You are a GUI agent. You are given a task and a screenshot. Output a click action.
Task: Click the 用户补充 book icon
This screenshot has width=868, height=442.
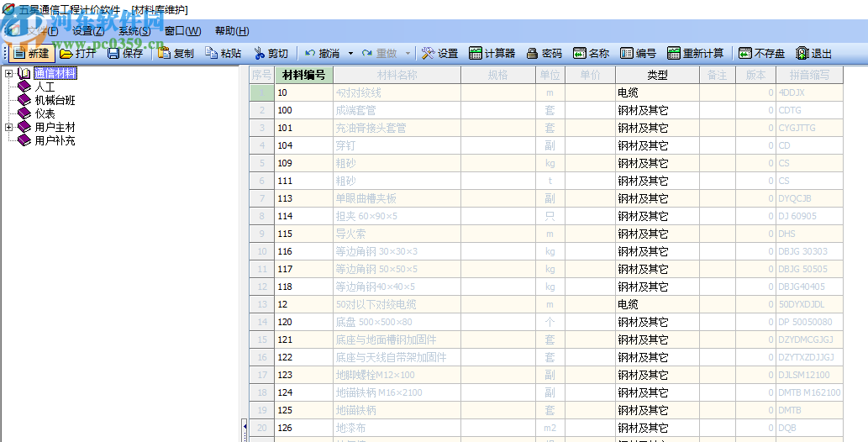tap(24, 140)
